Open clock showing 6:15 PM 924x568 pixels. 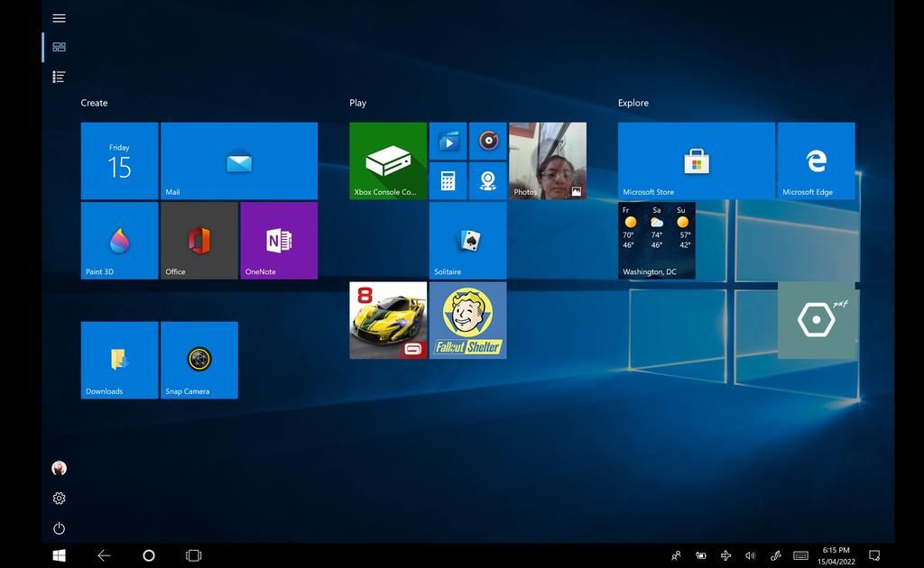[836, 555]
